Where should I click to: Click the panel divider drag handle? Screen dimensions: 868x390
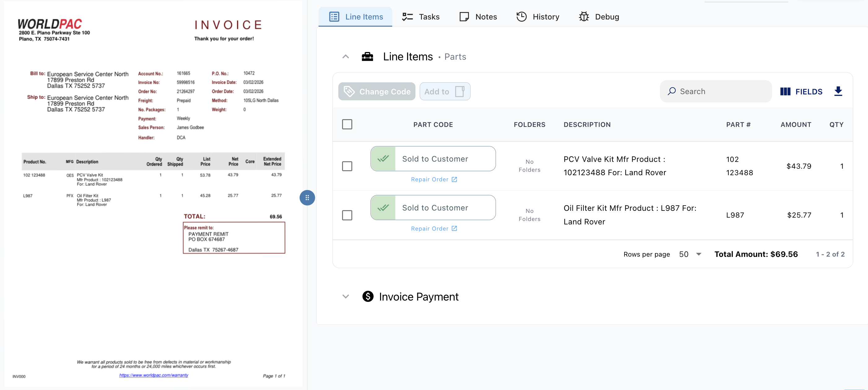pyautogui.click(x=307, y=198)
